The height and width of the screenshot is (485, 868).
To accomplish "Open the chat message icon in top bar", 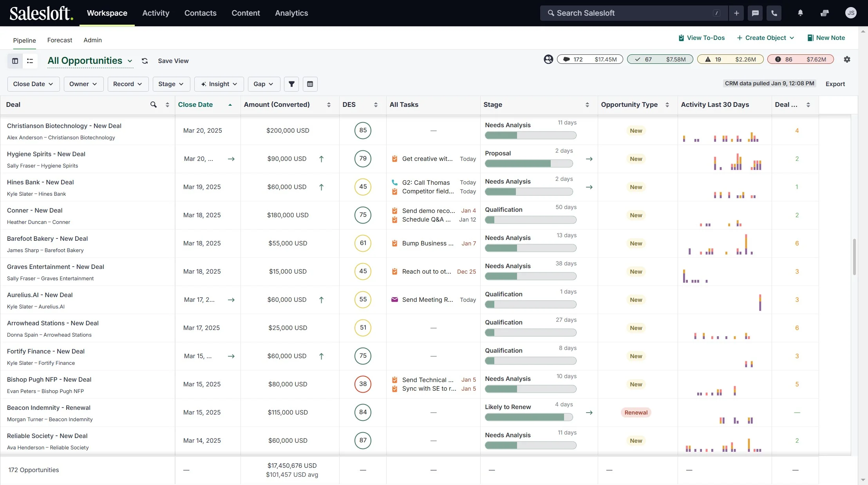I will tap(755, 13).
